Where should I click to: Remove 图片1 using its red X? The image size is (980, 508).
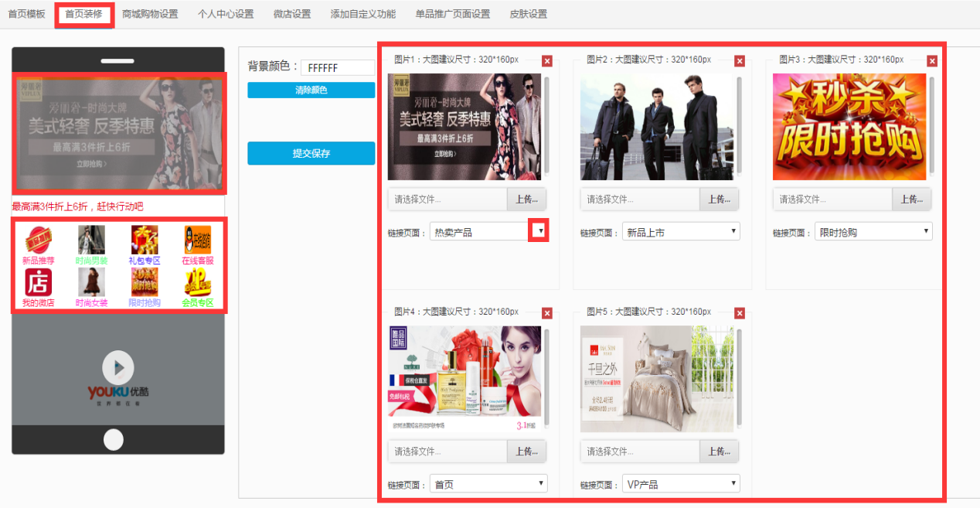point(547,61)
